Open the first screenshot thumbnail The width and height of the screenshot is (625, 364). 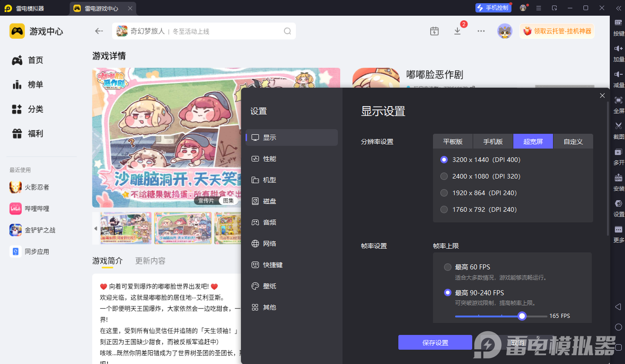coord(126,228)
